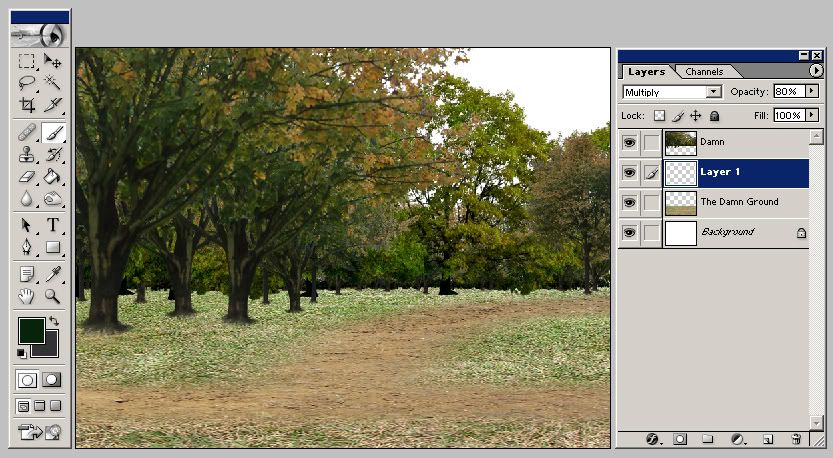Open the Opacity slider arrow
The height and width of the screenshot is (458, 833).
pyautogui.click(x=811, y=92)
